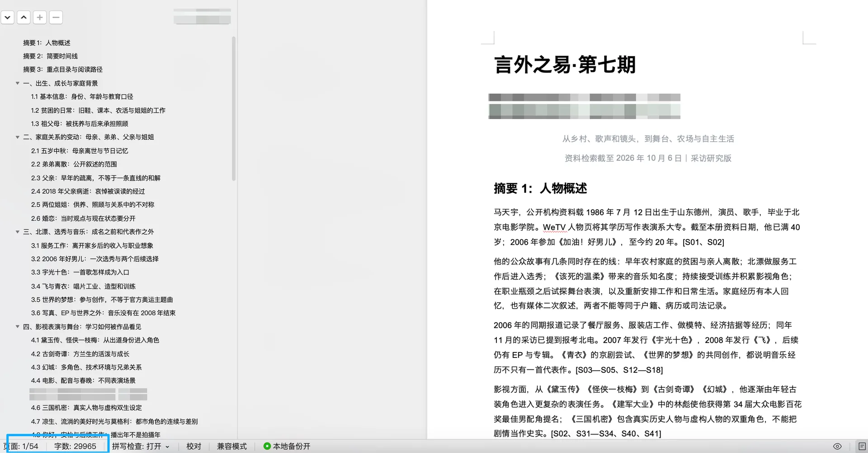The image size is (868, 453).
Task: Click the page count 页面: 1/54
Action: (x=21, y=446)
